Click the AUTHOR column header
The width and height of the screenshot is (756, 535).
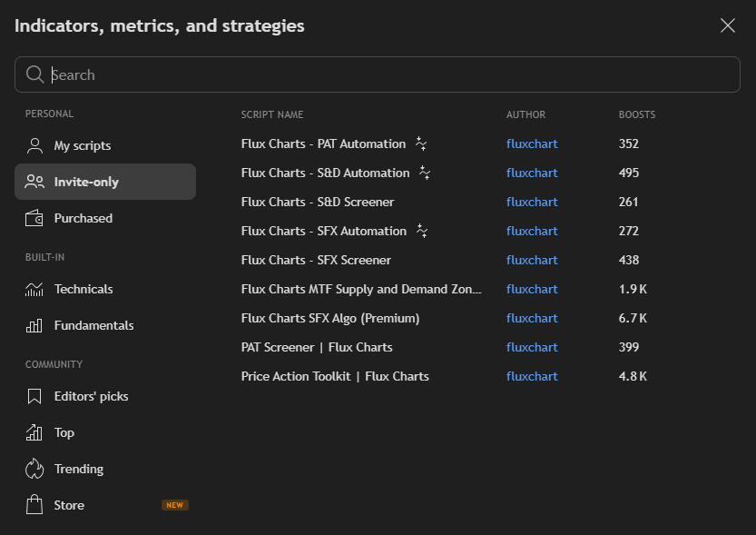(525, 114)
